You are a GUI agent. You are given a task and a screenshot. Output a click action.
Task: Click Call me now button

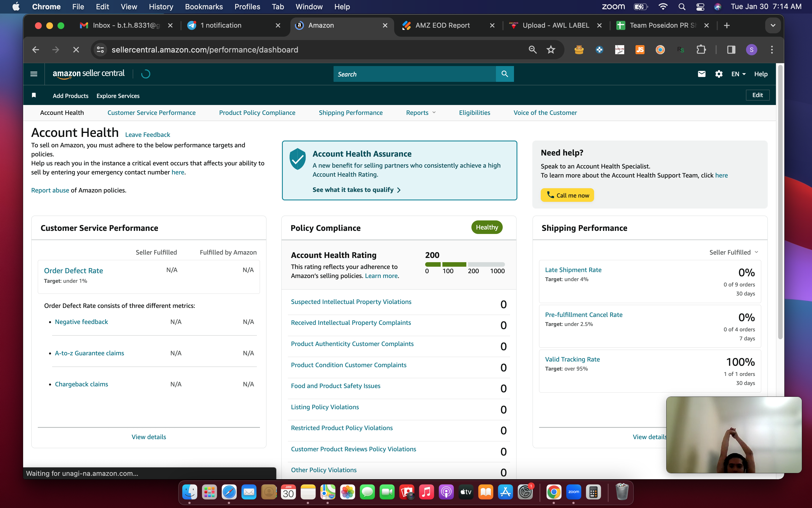(567, 195)
